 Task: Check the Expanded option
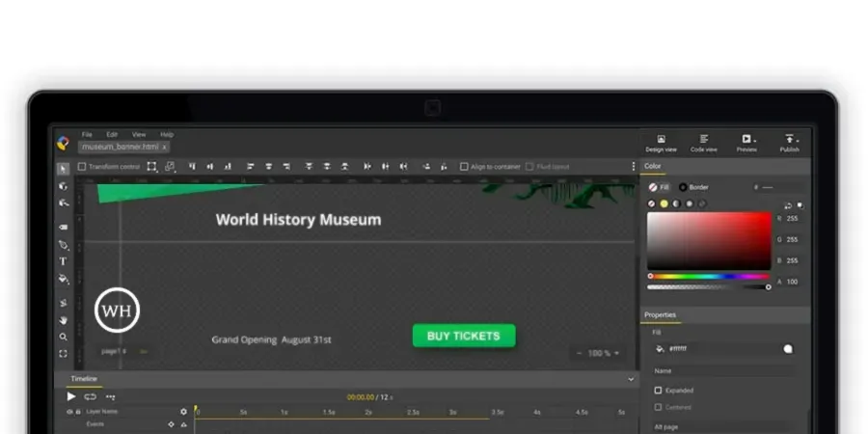659,391
